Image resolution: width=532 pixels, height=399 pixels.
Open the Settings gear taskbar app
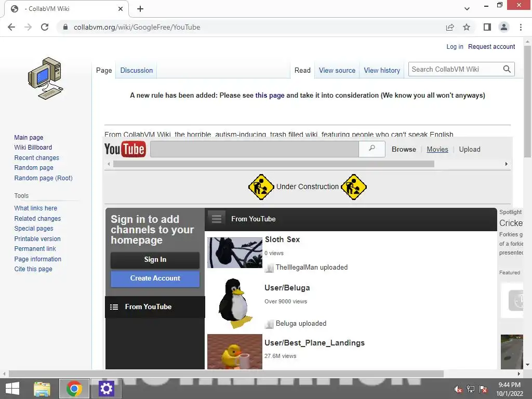(106, 389)
